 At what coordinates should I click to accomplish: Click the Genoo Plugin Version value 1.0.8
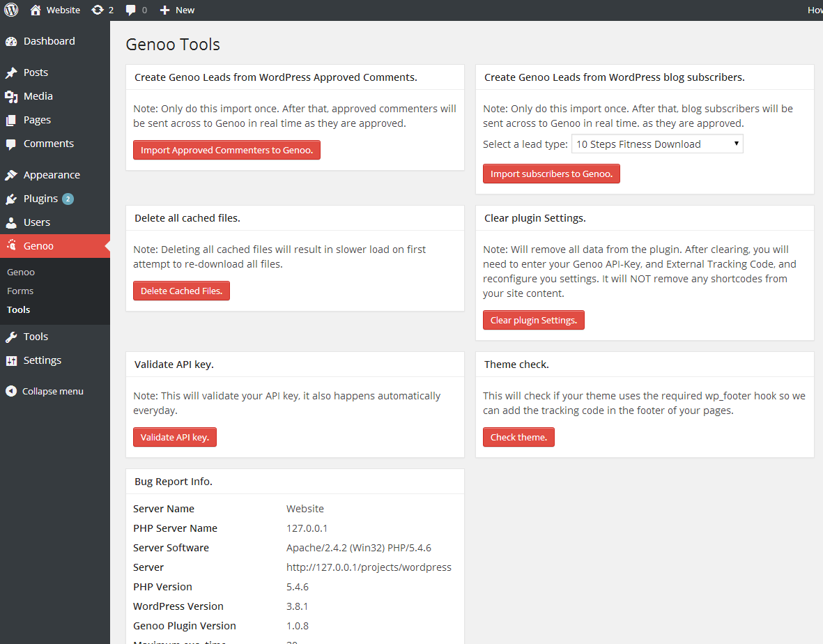coord(297,626)
